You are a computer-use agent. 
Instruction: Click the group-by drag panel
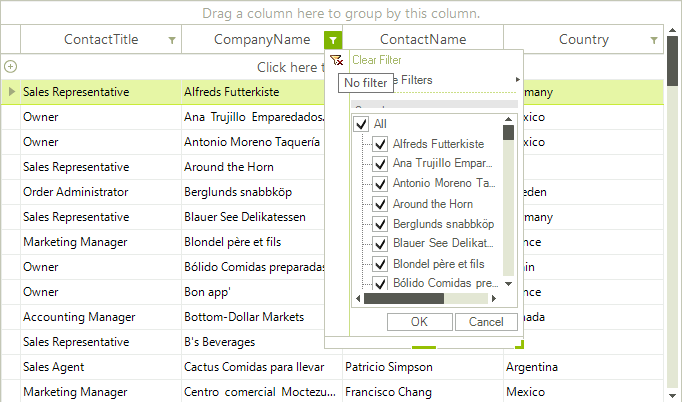341,13
